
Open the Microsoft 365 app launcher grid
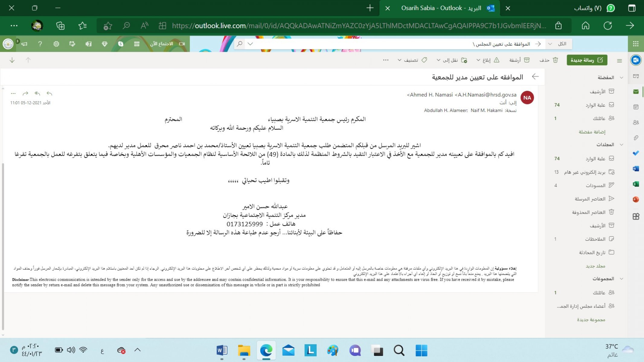coord(636,44)
